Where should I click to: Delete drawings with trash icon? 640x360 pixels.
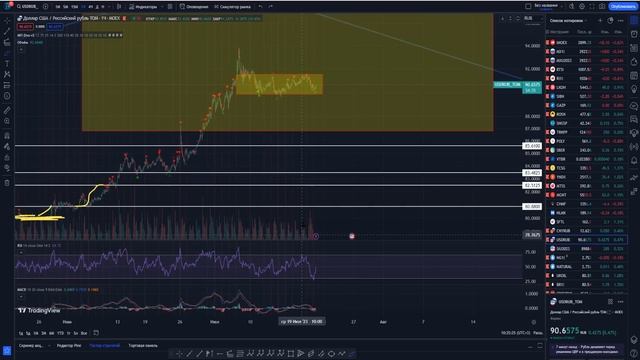tap(7, 182)
